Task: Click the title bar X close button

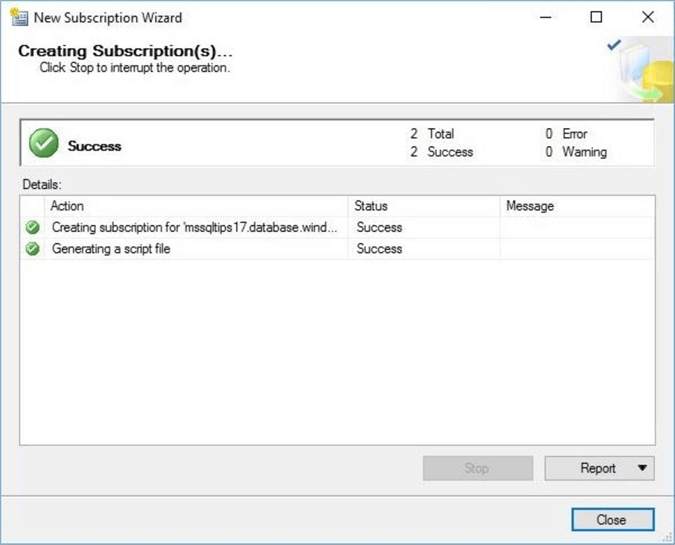Action: pyautogui.click(x=648, y=17)
